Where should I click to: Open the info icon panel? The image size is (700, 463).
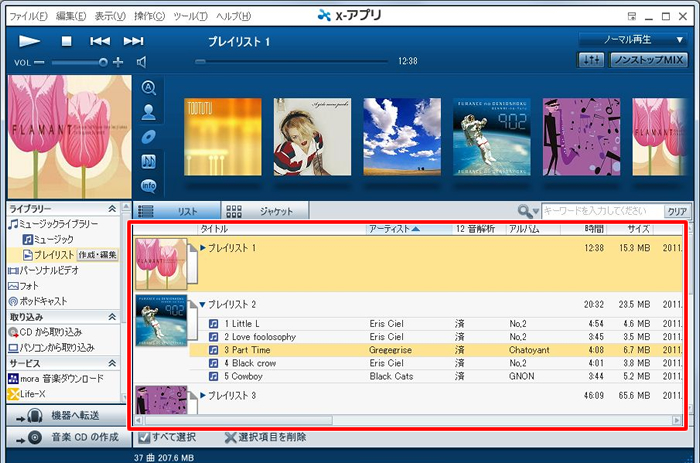(149, 185)
